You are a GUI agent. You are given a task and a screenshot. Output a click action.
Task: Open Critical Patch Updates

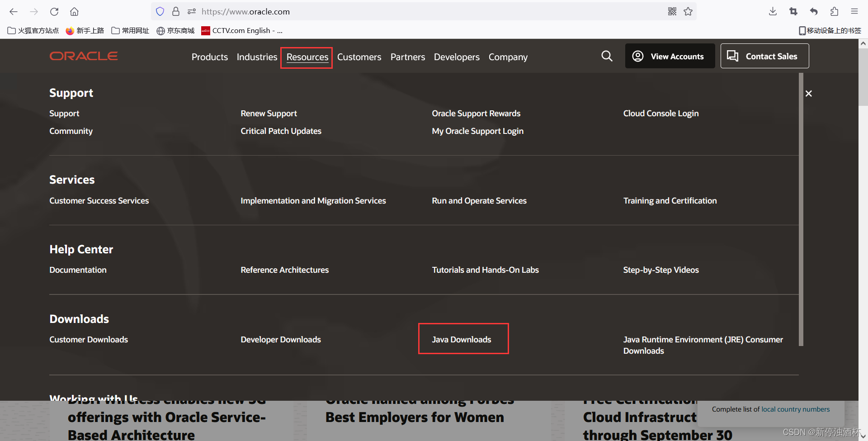pyautogui.click(x=281, y=131)
